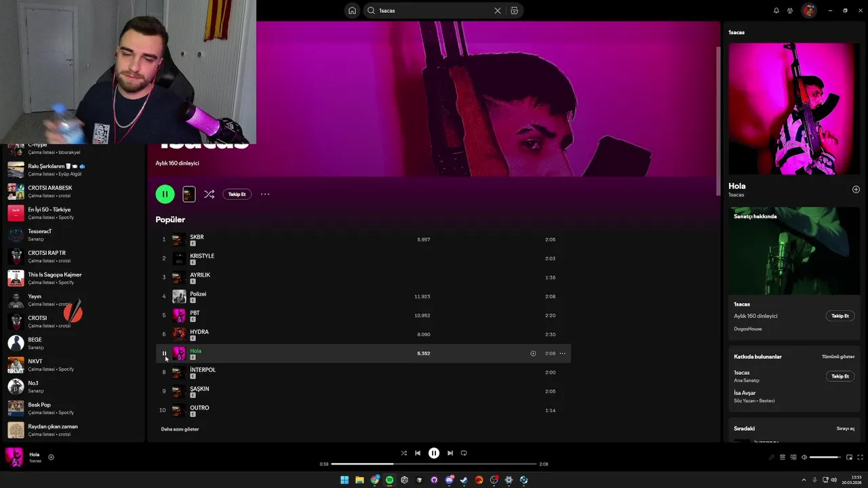
Task: Open the mini player icon
Action: pyautogui.click(x=849, y=457)
